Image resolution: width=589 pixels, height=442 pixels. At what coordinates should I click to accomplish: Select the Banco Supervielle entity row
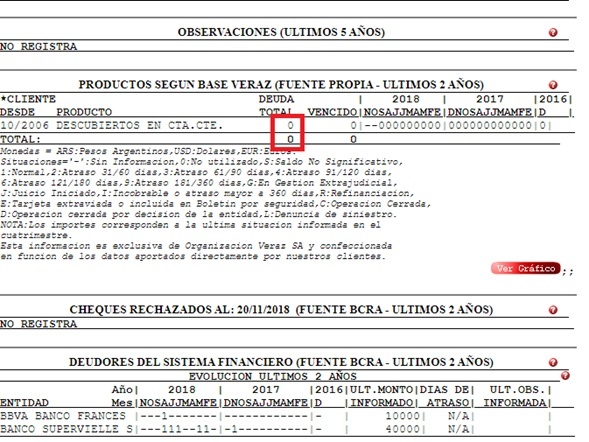tap(275, 429)
